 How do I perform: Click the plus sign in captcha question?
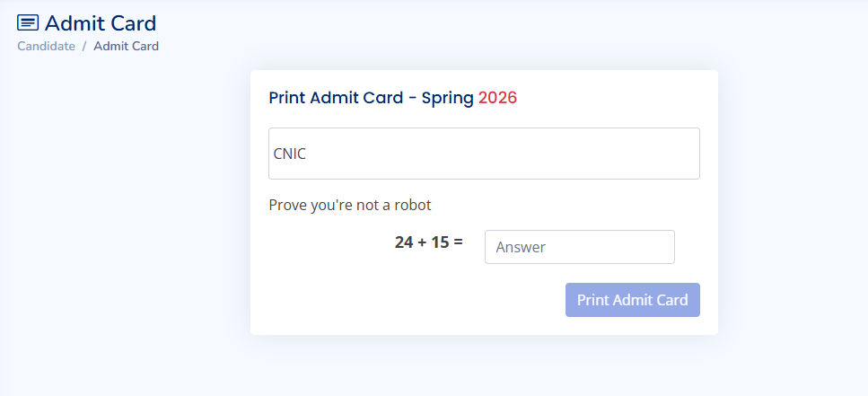pos(422,242)
